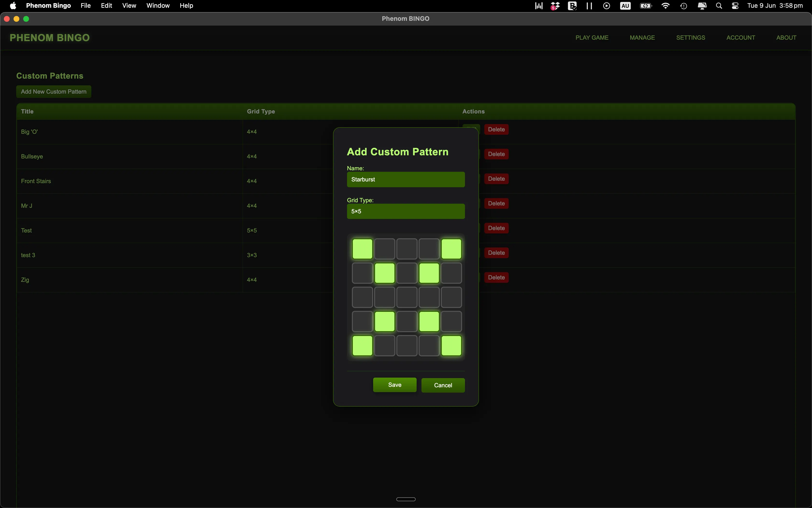Viewport: 812px width, 508px height.
Task: Click the audio levels menu bar icon
Action: tap(539, 6)
